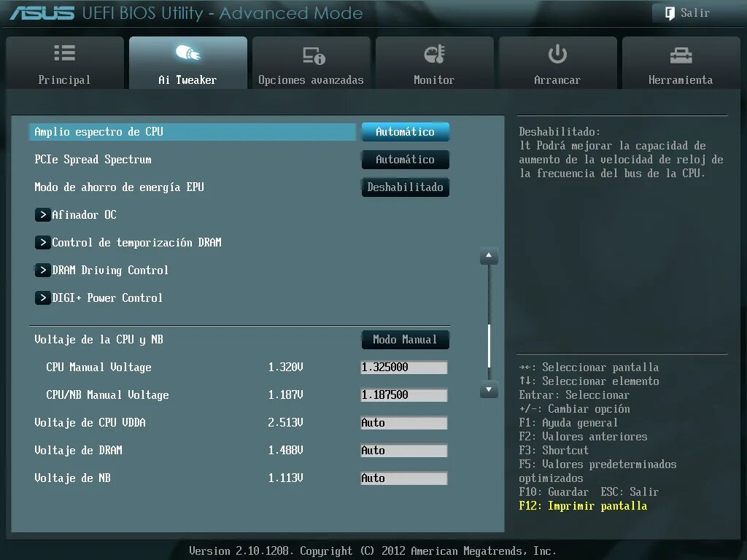The height and width of the screenshot is (560, 747).
Task: Click the Voltaje de DRAM Auto field
Action: 404,450
